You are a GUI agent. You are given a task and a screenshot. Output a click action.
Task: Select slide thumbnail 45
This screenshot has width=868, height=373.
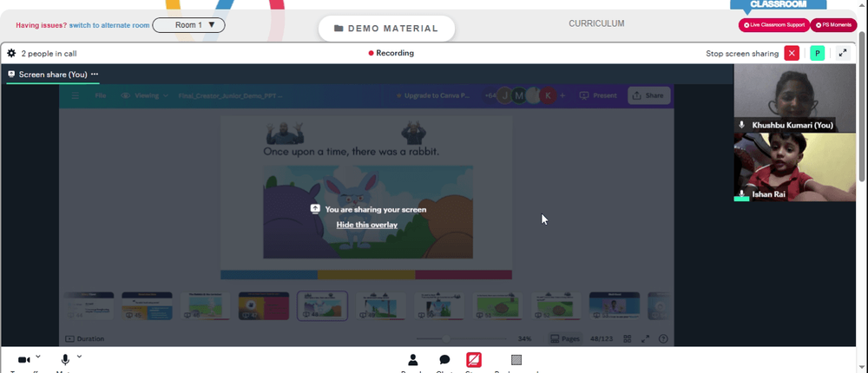pyautogui.click(x=147, y=305)
